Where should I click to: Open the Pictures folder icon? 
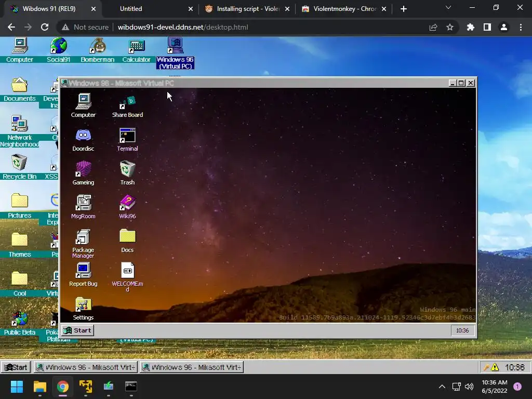[19, 206]
